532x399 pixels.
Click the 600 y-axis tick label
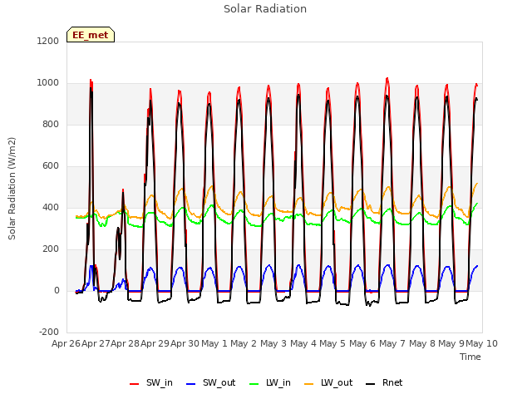[50, 166]
